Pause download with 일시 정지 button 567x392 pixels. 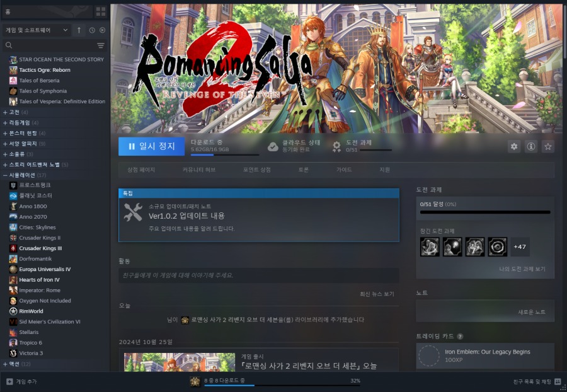click(x=152, y=146)
